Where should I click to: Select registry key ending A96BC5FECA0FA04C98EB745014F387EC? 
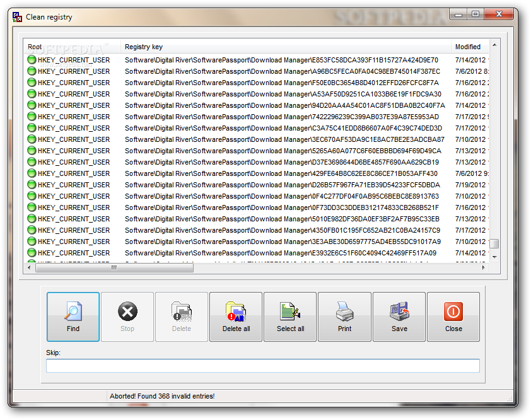click(283, 71)
